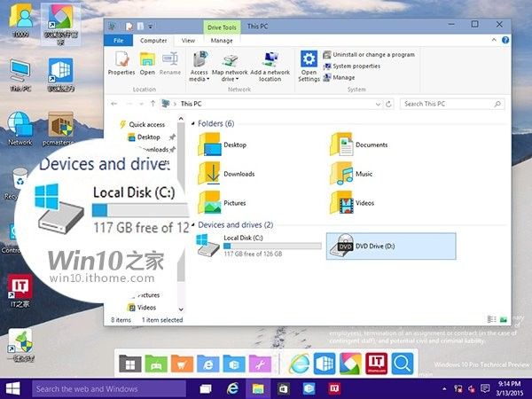Viewport: 532px width, 399px height.
Task: Click the Internet Explorer icon in the dock
Action: [300, 363]
